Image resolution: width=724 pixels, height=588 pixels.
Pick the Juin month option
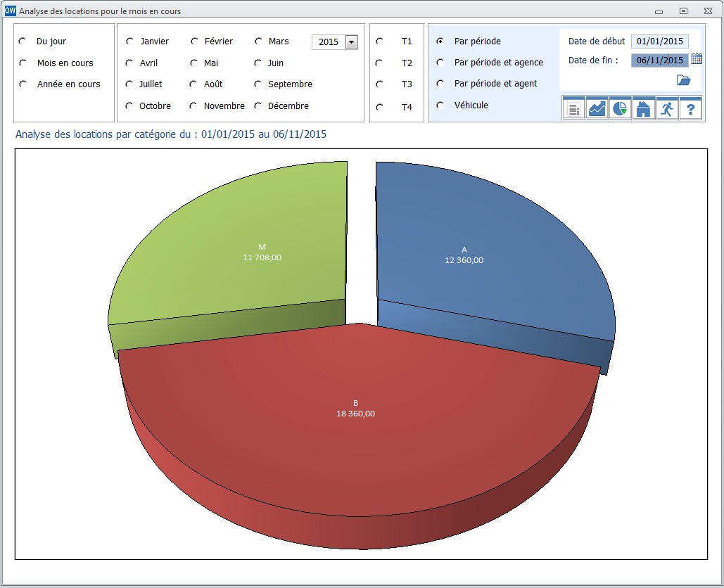pyautogui.click(x=258, y=63)
